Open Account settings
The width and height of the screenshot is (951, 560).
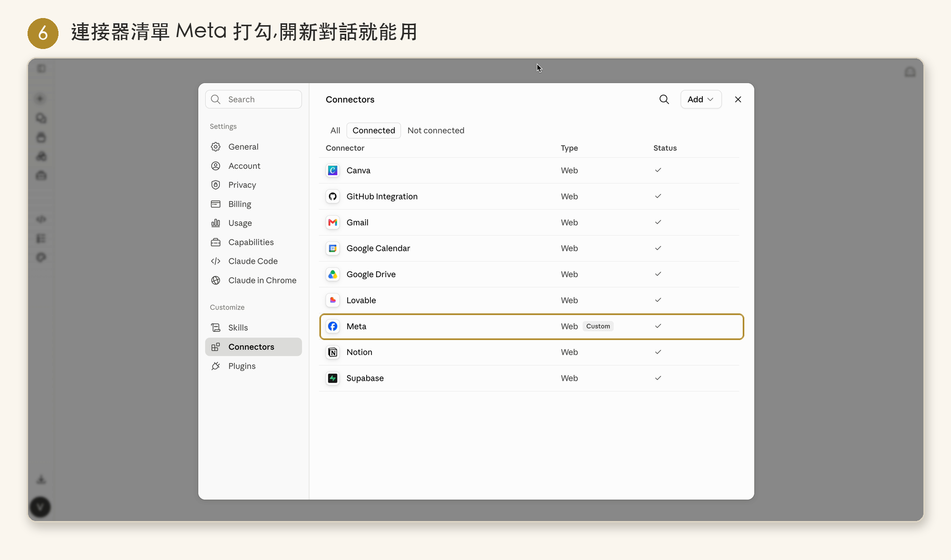click(x=253, y=166)
